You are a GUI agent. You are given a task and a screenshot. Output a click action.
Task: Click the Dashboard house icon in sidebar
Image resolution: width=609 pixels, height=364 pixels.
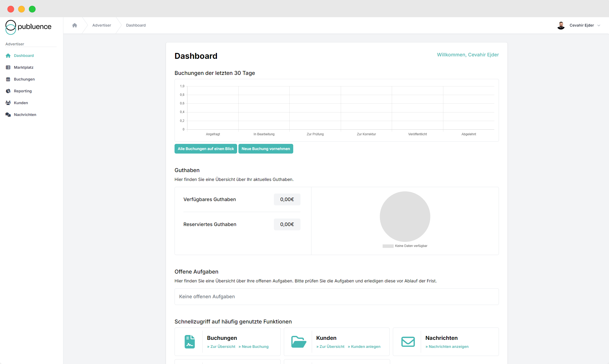[8, 56]
